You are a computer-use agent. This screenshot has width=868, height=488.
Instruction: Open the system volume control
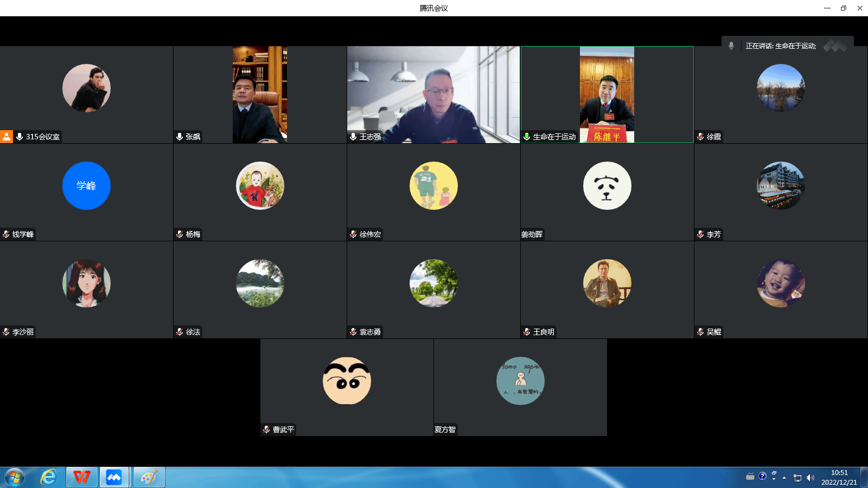point(810,478)
